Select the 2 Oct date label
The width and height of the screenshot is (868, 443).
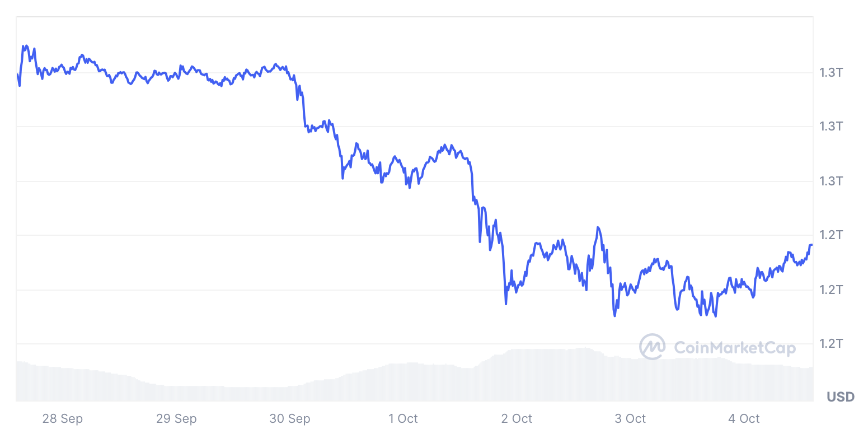[x=517, y=418]
